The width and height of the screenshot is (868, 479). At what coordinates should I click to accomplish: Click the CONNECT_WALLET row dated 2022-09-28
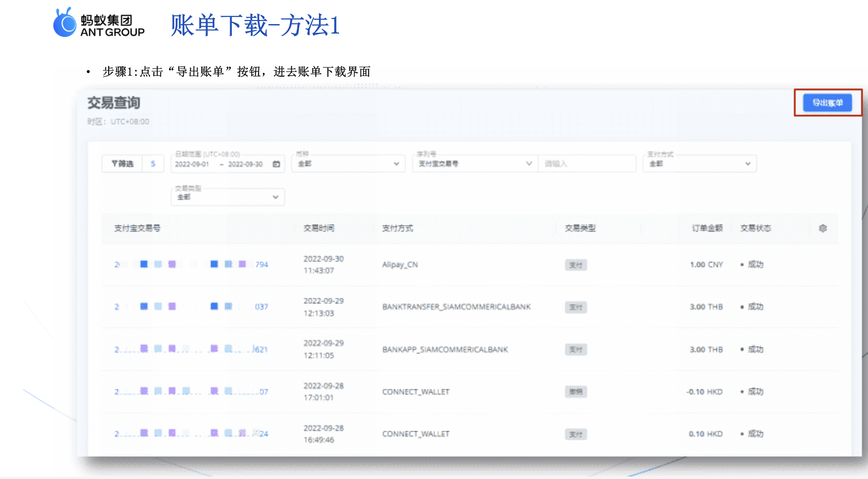point(415,391)
